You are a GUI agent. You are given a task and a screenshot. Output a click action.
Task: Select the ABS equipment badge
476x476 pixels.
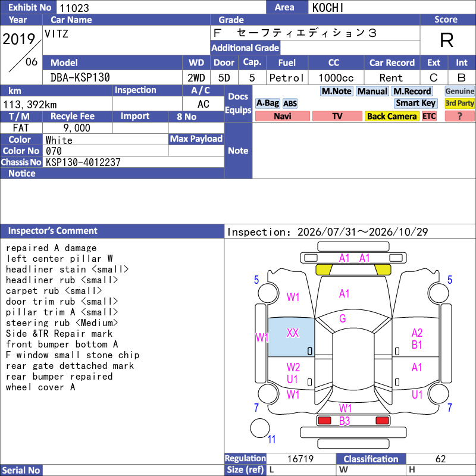point(290,104)
